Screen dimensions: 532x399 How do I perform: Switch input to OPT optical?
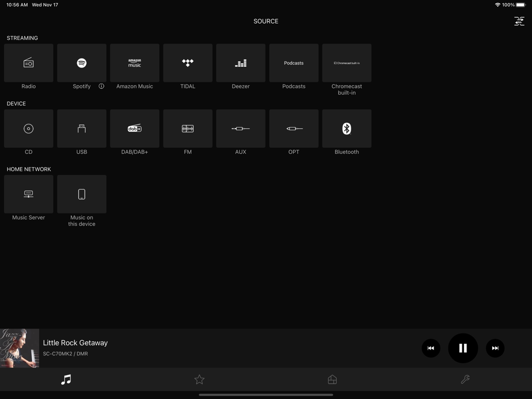coord(294,129)
